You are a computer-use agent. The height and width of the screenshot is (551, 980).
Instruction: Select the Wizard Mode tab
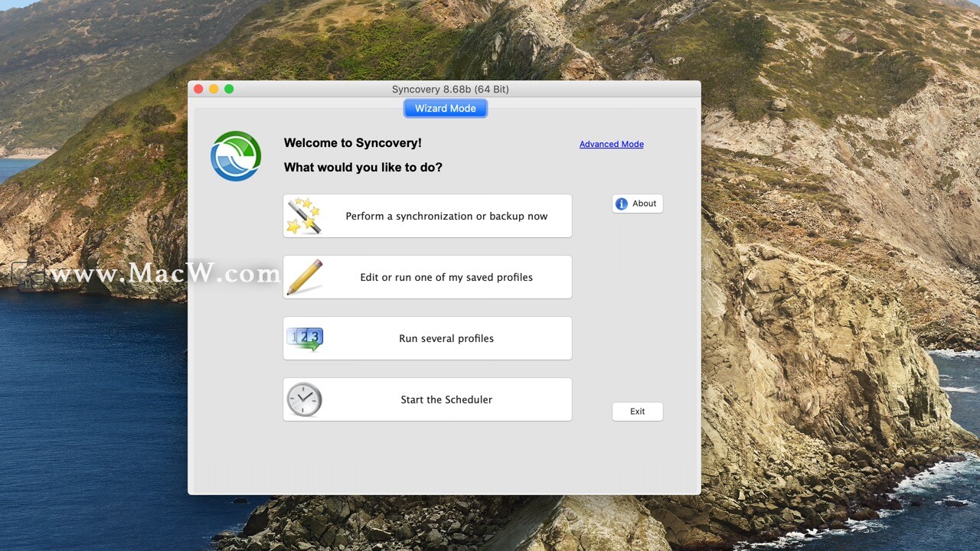(446, 108)
